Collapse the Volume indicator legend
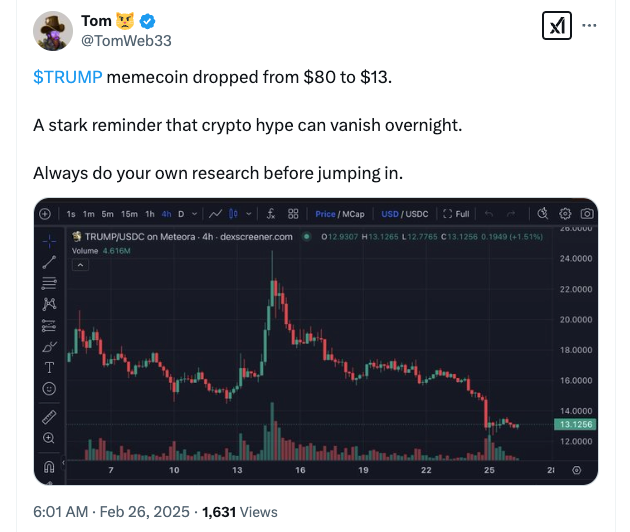 85,250
